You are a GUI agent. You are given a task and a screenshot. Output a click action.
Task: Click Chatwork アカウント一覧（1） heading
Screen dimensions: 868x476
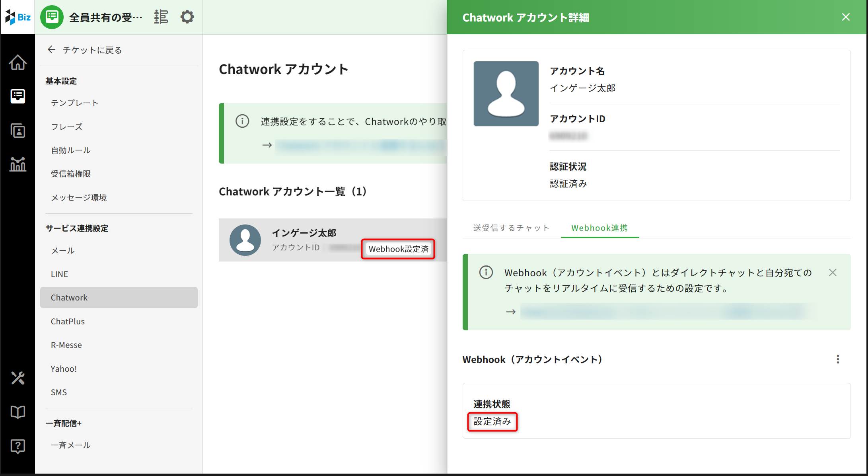point(293,191)
